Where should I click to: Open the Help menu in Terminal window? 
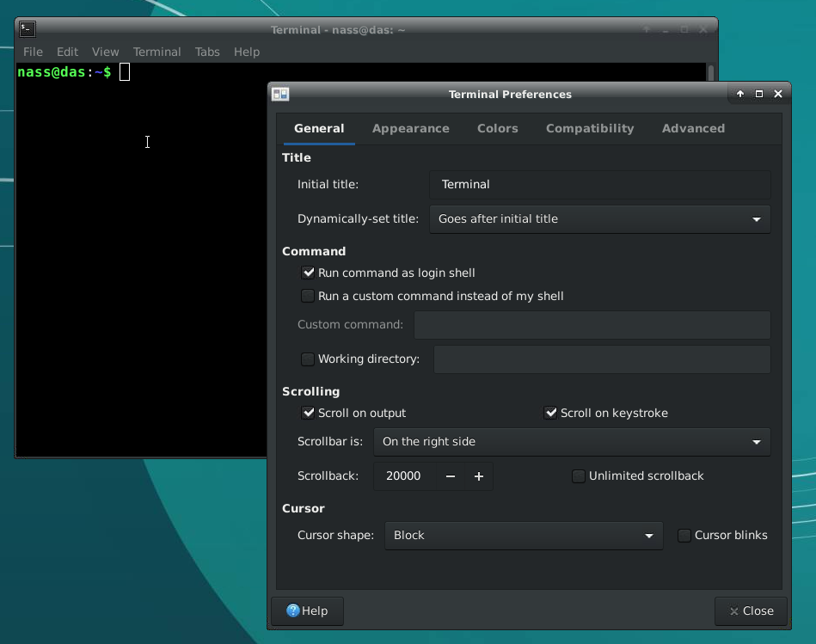[x=246, y=52]
